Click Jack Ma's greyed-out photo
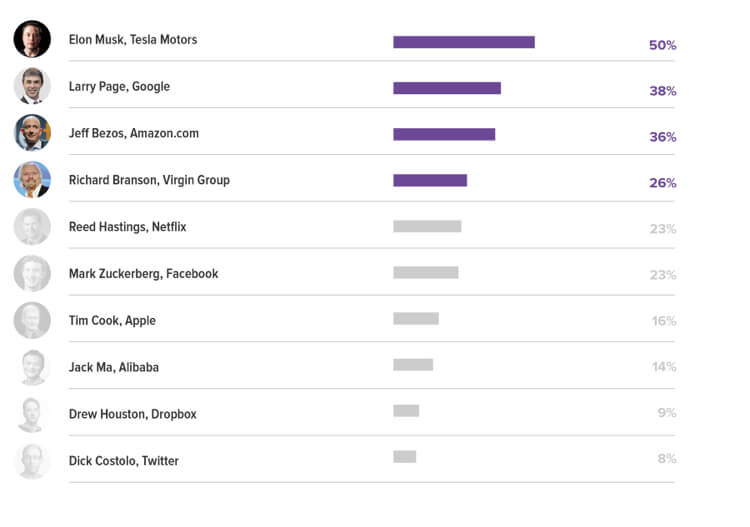This screenshot has width=750, height=527. point(32,367)
